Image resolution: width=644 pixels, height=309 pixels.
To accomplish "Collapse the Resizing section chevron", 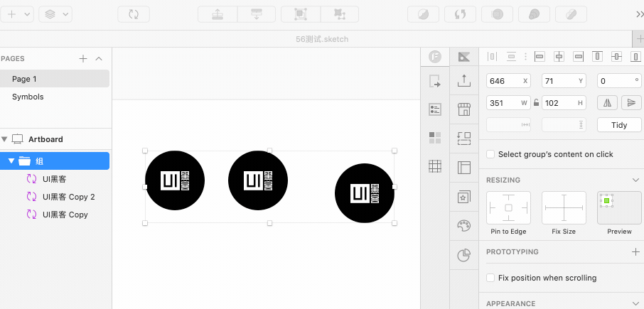I will pos(635,180).
